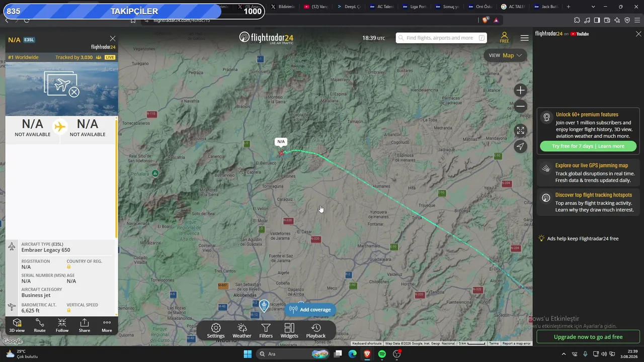
Task: Close the flight details panel
Action: point(113,39)
